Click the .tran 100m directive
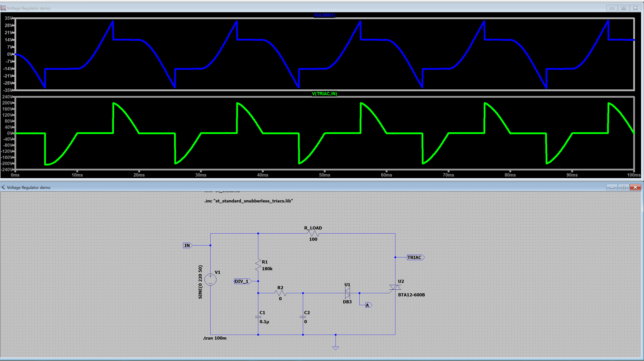644x361 pixels. coord(215,338)
